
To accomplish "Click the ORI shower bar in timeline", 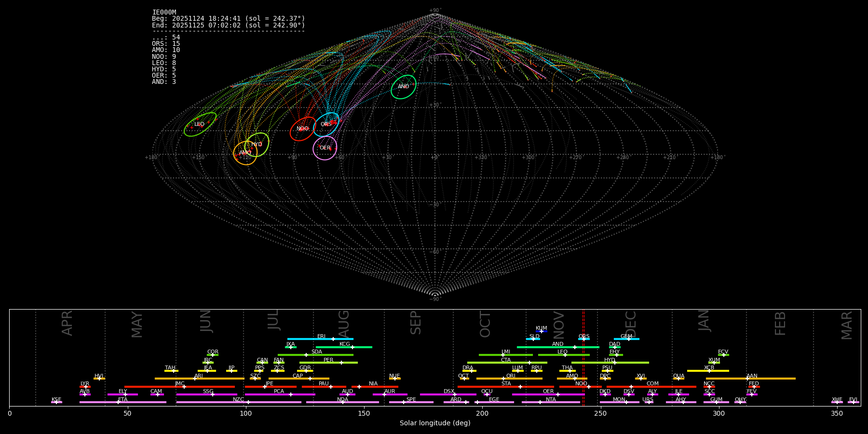I will (x=509, y=379).
